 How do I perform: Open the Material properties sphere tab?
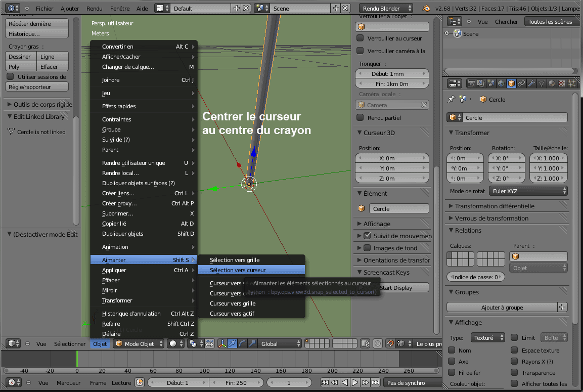552,83
